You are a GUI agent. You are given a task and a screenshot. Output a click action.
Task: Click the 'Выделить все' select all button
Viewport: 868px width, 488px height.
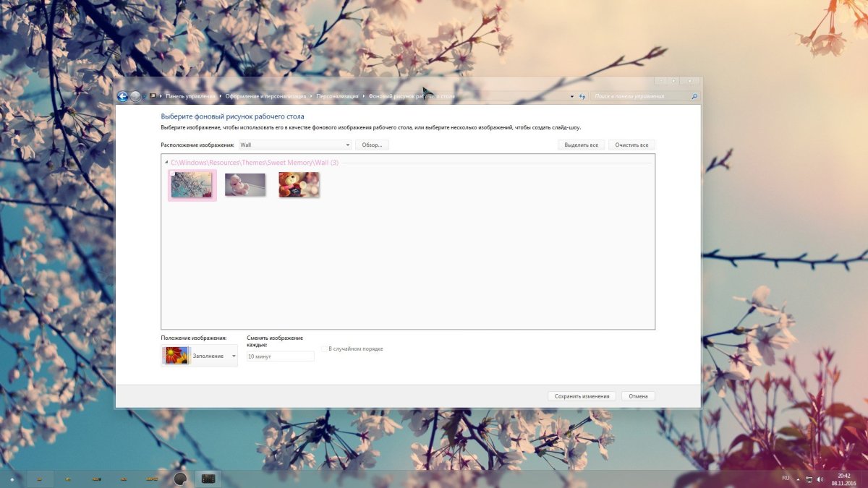[581, 145]
